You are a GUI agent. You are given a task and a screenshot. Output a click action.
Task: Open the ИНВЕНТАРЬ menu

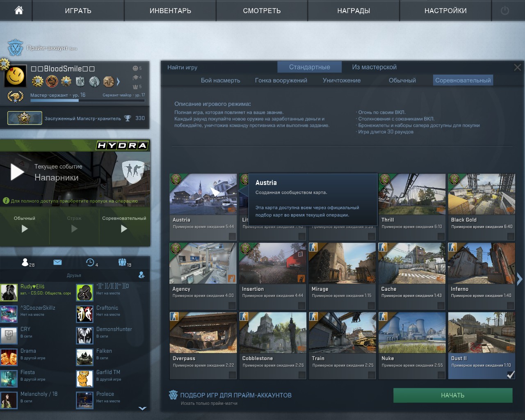pos(170,11)
